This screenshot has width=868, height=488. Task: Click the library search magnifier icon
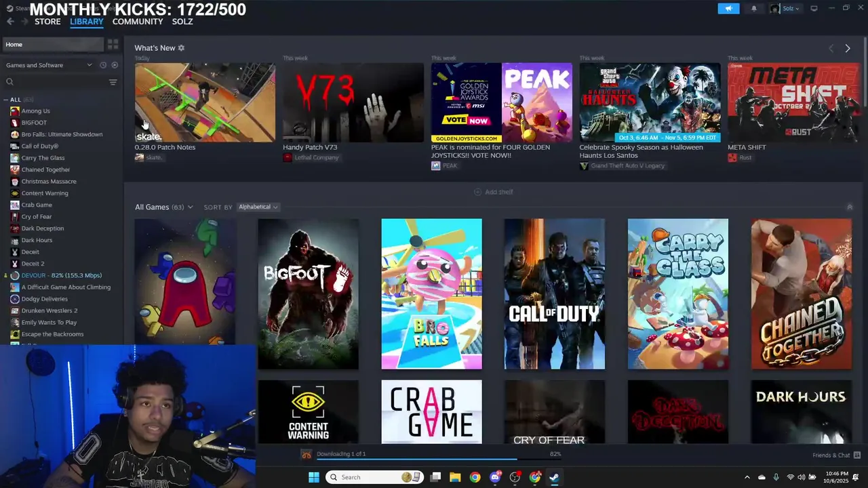[9, 82]
